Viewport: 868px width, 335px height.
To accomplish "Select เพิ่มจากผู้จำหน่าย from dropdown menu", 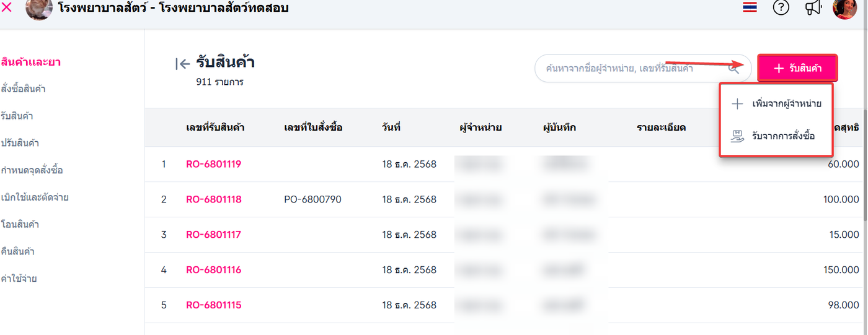I will [x=786, y=103].
